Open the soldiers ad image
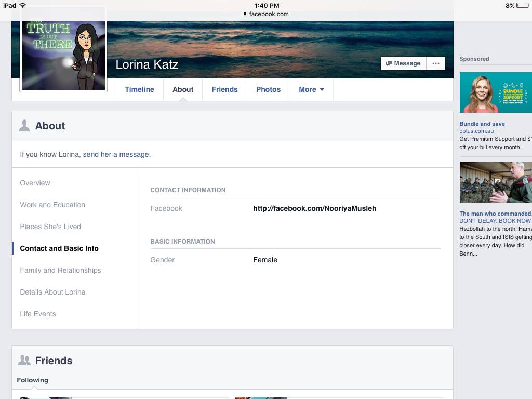 [496, 182]
